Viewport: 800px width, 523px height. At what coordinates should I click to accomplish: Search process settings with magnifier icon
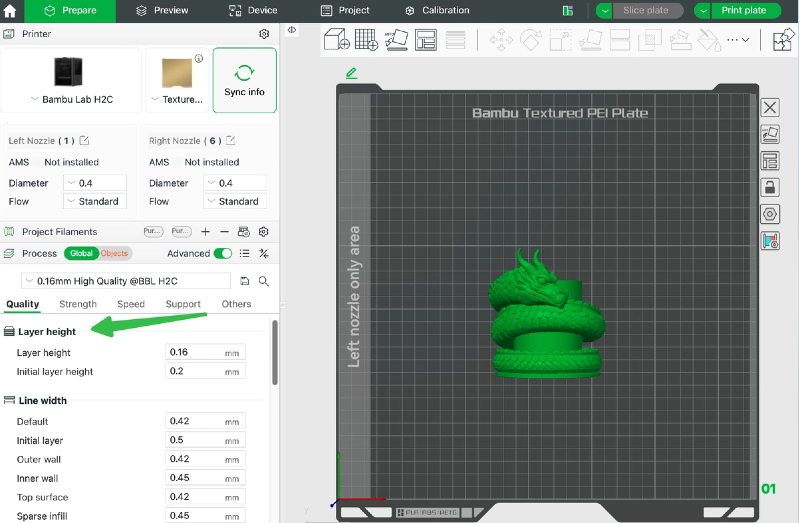pos(264,281)
